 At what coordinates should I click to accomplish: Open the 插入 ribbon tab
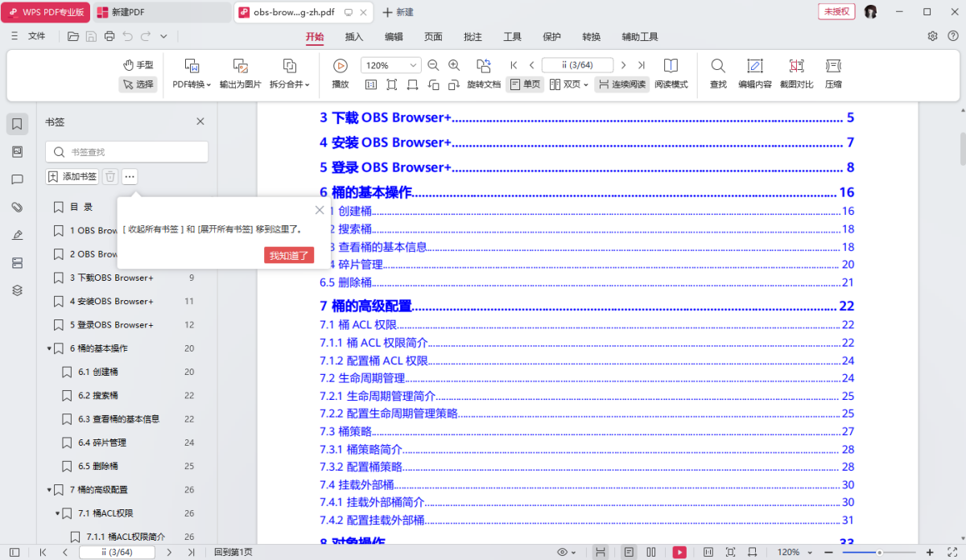click(354, 36)
